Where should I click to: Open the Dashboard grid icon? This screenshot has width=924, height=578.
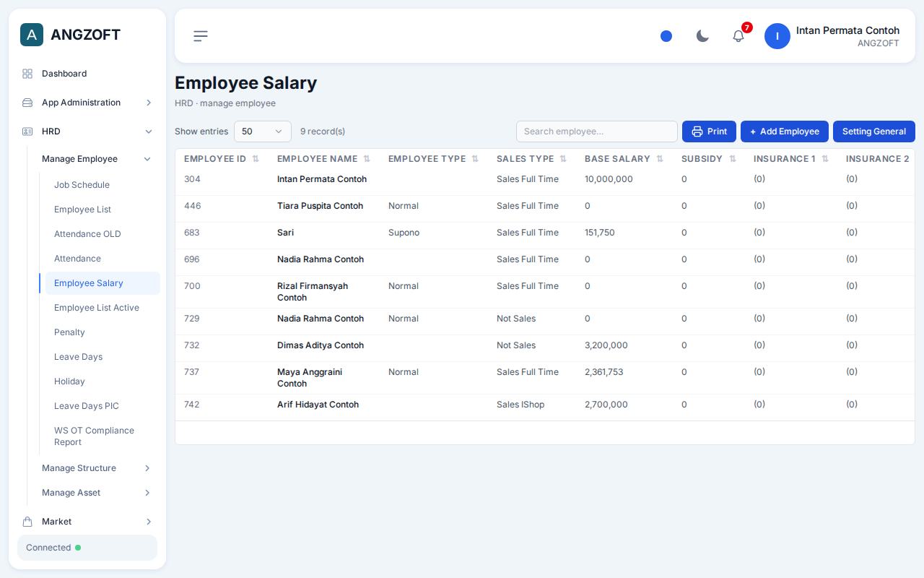[27, 74]
